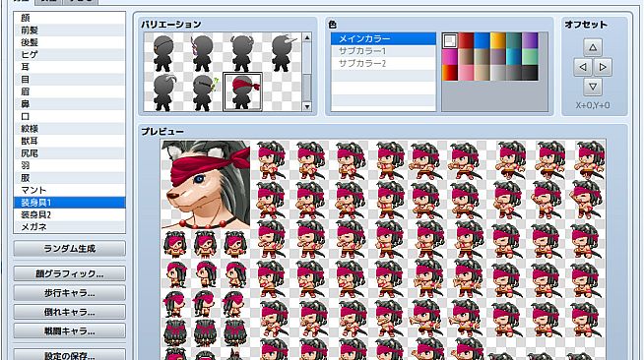Pick the grayish mauve color swatch
This screenshot has height=360, width=644.
498,57
